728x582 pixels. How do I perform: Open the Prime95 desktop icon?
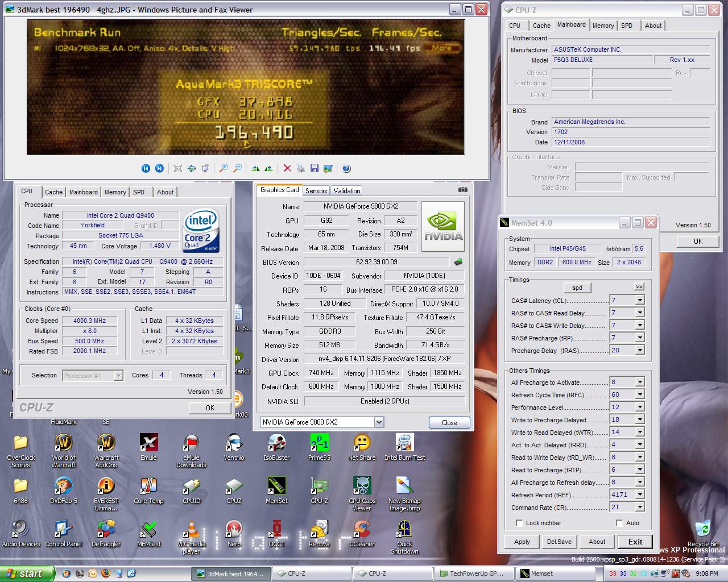click(x=319, y=447)
